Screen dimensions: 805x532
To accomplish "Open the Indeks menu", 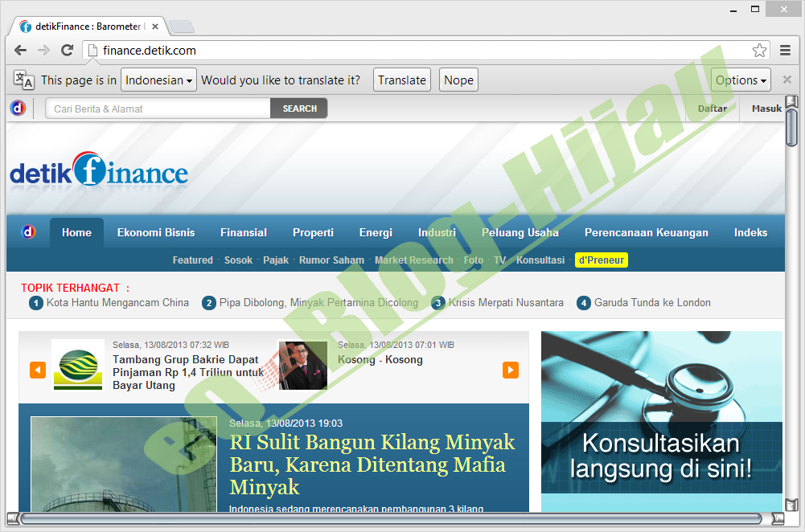I will tap(750, 232).
